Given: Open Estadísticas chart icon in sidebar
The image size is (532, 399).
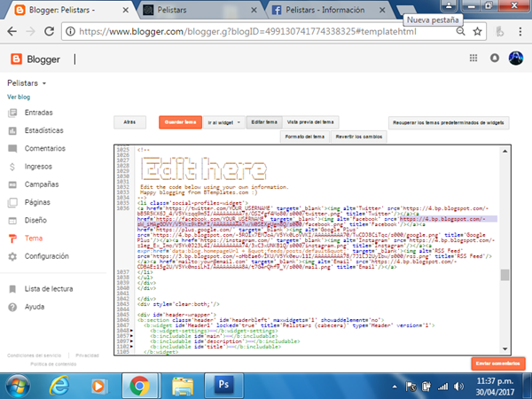Looking at the screenshot, I should 12,130.
